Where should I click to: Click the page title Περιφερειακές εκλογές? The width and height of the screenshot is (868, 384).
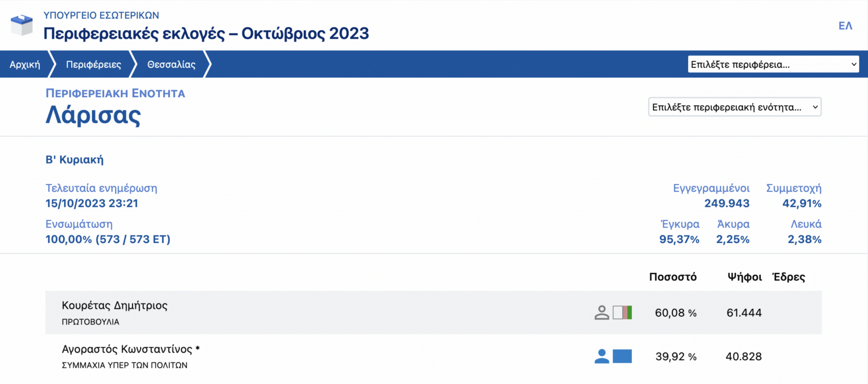click(x=206, y=33)
